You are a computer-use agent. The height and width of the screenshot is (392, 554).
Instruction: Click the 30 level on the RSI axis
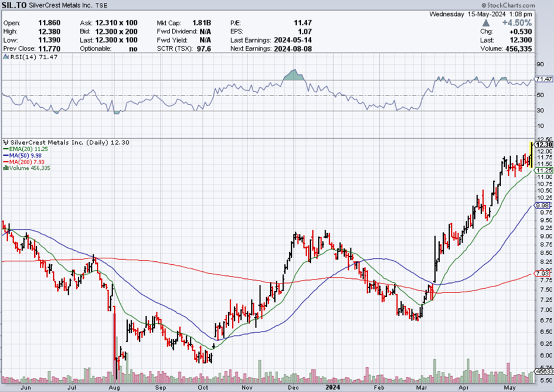[x=540, y=111]
